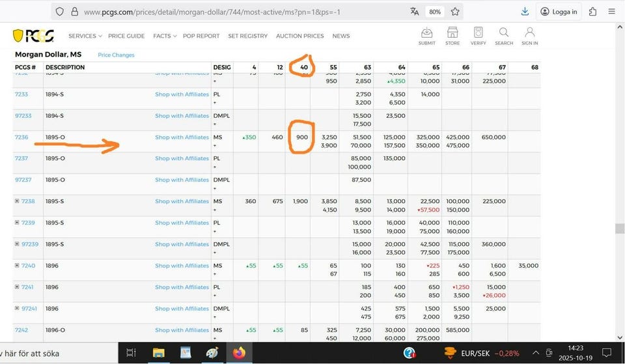Expand row 97239 1895-S DMPL
This screenshot has height=364, width=625.
tap(17, 244)
